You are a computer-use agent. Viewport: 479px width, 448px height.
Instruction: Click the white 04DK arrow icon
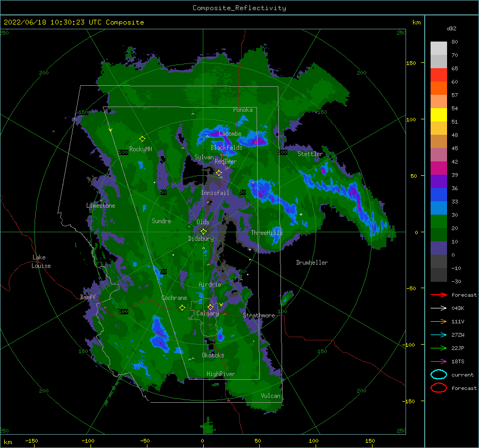click(439, 308)
